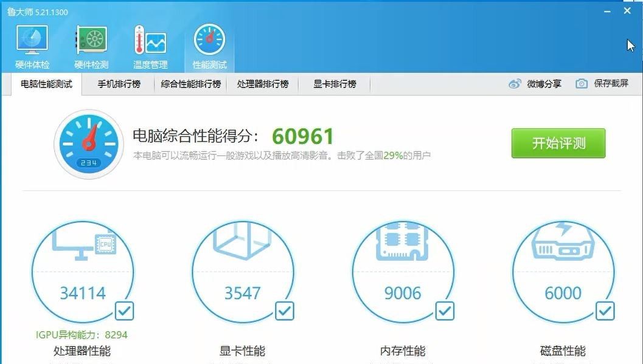Toggle the checkmark under graphics performance score
This screenshot has width=643, height=364.
coord(284,311)
